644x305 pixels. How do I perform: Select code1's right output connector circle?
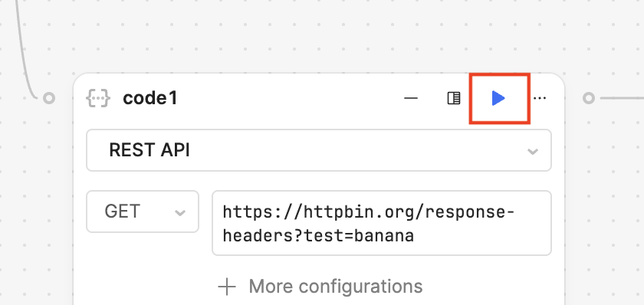[x=589, y=98]
